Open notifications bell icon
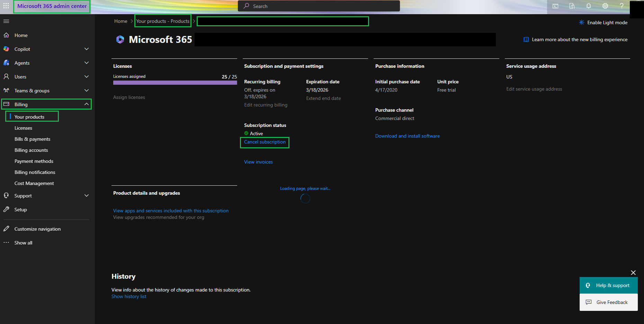This screenshot has width=644, height=324. (x=589, y=6)
